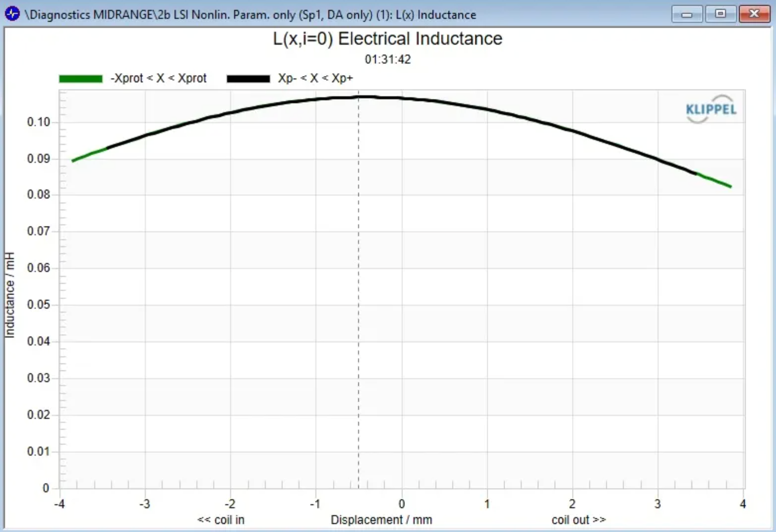This screenshot has height=532, width=776.
Task: Click the 0.10 tick label on the inductance axis
Action: tap(39, 122)
